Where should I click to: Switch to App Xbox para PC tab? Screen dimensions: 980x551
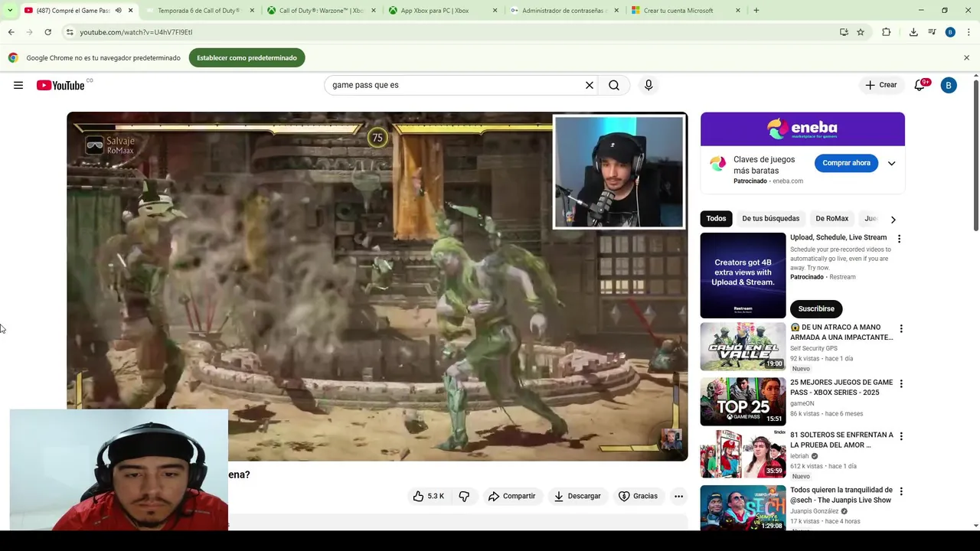tap(443, 11)
